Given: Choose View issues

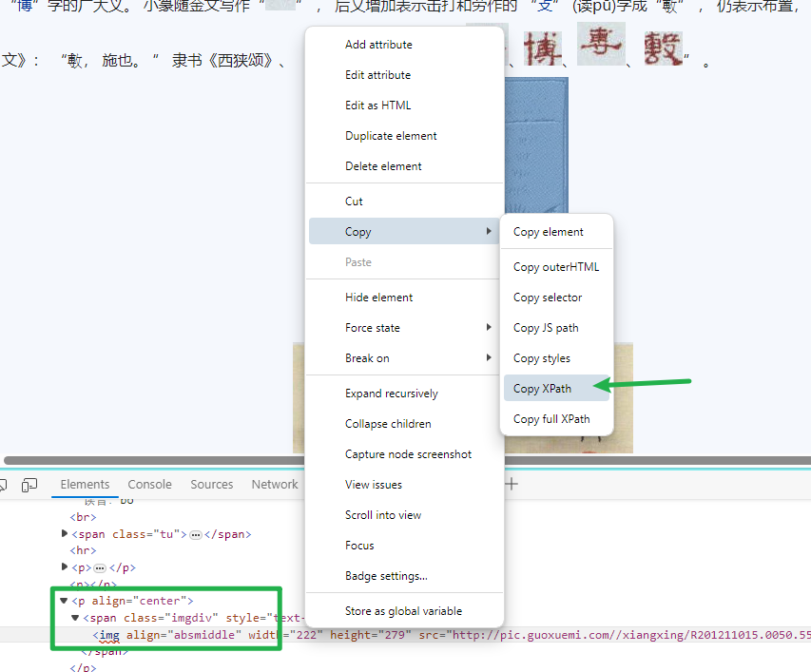Looking at the screenshot, I should pyautogui.click(x=404, y=485).
